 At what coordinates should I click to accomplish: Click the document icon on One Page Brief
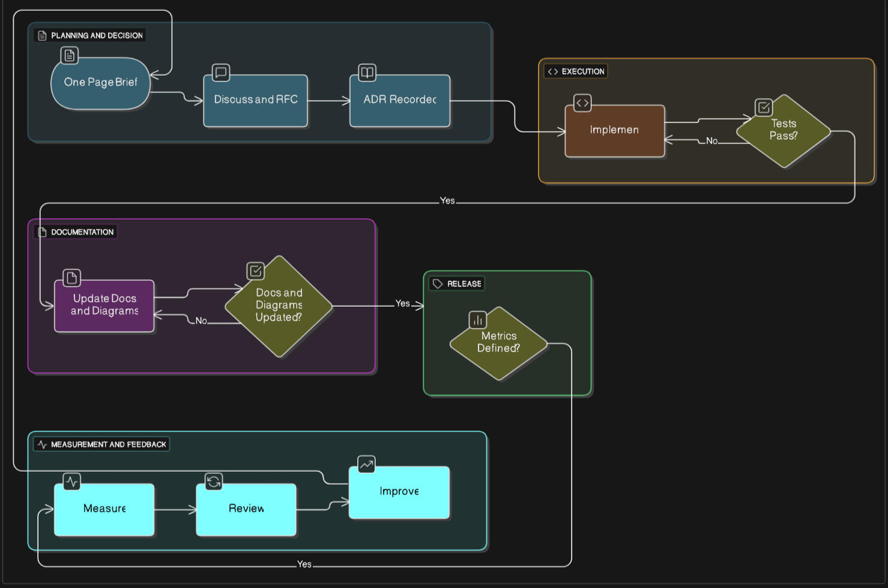[x=70, y=56]
